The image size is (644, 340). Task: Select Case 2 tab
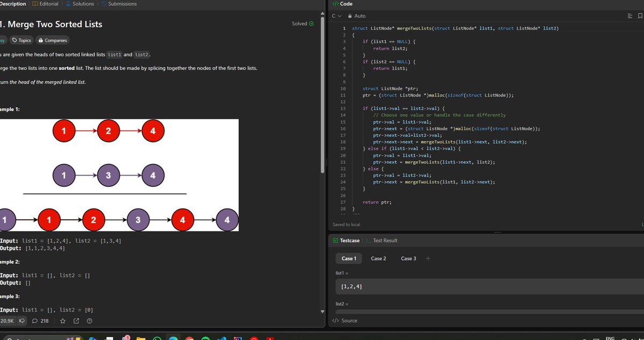378,258
